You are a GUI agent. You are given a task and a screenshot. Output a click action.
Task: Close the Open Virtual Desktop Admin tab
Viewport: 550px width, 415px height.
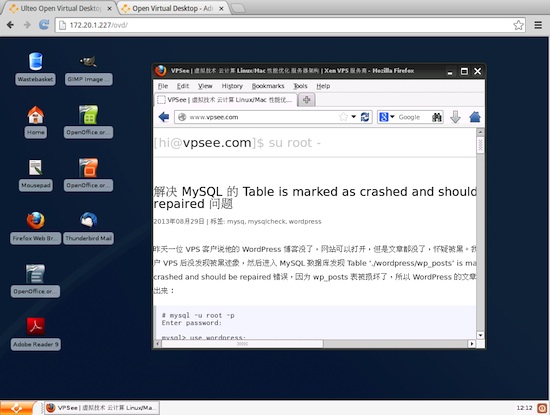(221, 8)
